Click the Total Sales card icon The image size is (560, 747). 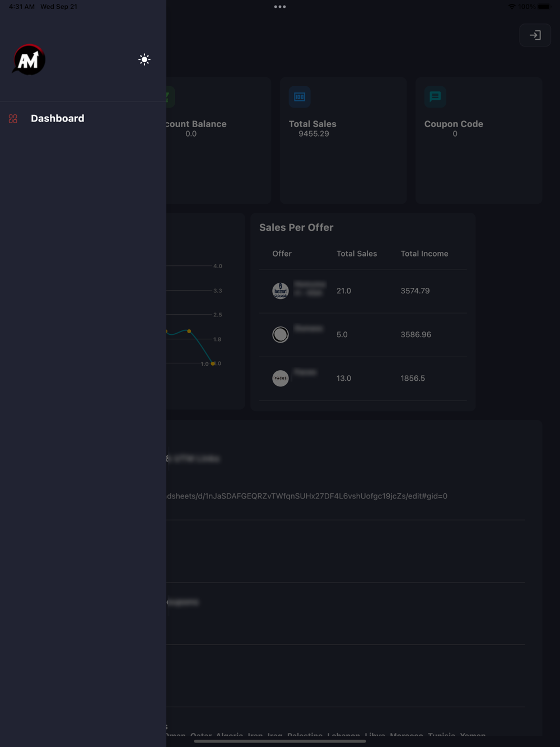pos(300,97)
